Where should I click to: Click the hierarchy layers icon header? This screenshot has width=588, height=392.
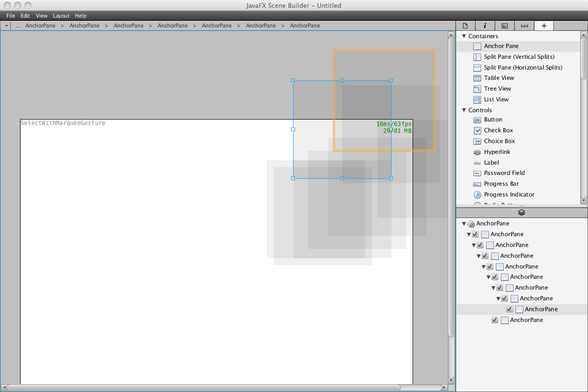point(521,213)
